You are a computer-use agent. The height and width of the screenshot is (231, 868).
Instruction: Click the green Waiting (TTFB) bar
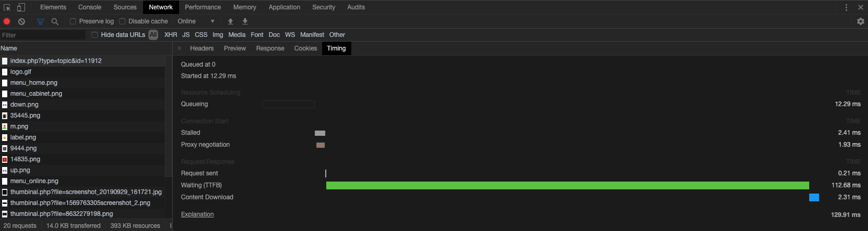[x=567, y=185]
